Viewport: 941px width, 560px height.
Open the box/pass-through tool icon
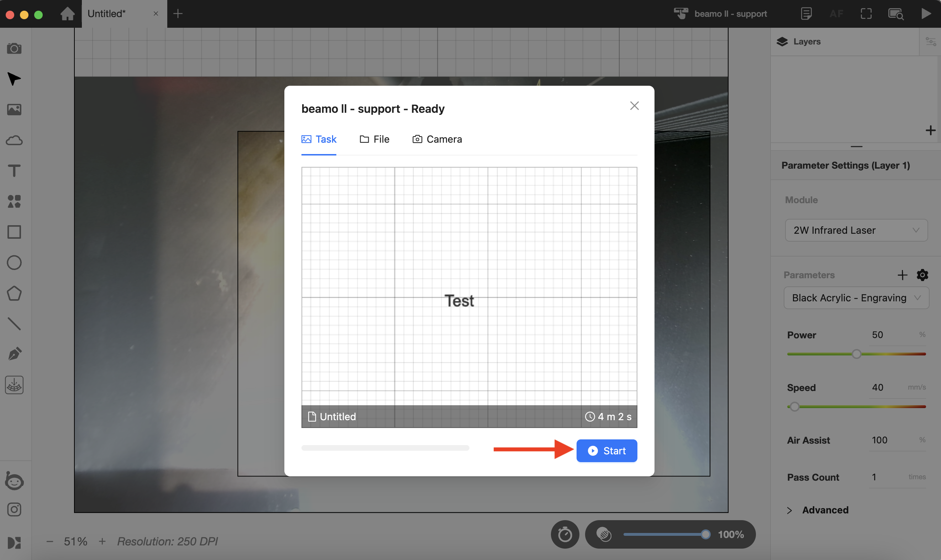pyautogui.click(x=14, y=385)
